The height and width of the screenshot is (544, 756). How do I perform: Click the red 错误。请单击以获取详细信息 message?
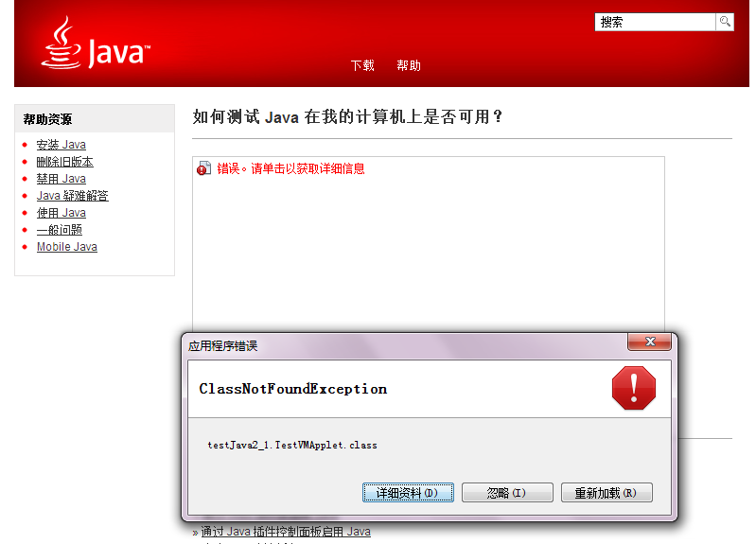click(x=290, y=168)
